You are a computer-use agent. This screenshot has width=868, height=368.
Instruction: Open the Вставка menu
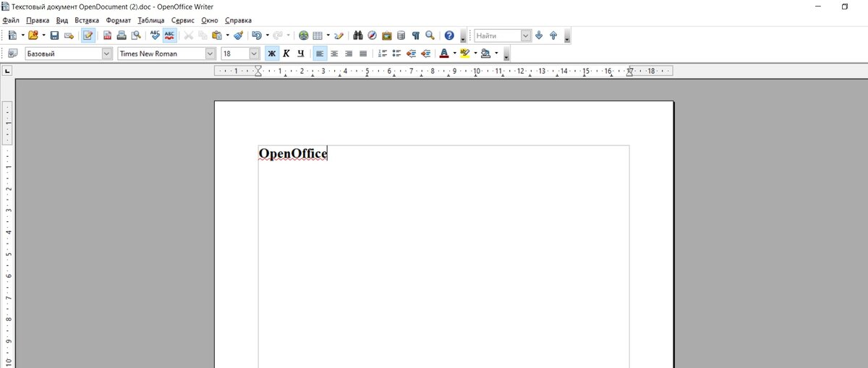point(87,20)
